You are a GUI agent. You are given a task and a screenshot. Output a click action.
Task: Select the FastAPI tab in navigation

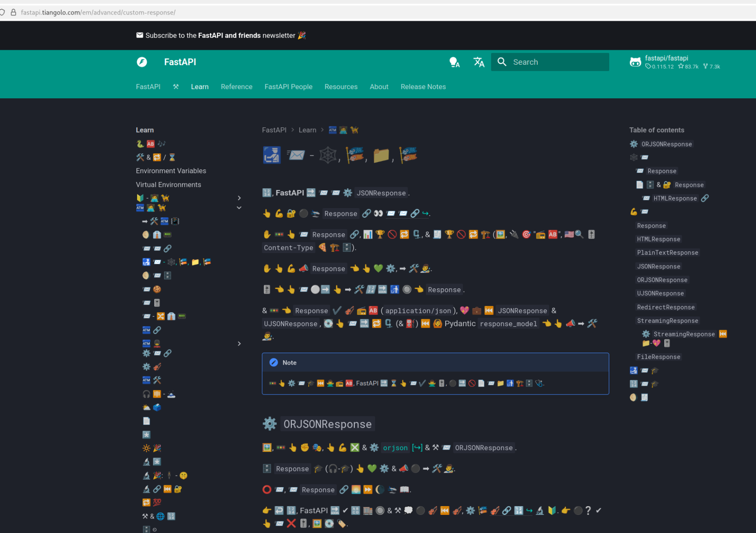[148, 87]
